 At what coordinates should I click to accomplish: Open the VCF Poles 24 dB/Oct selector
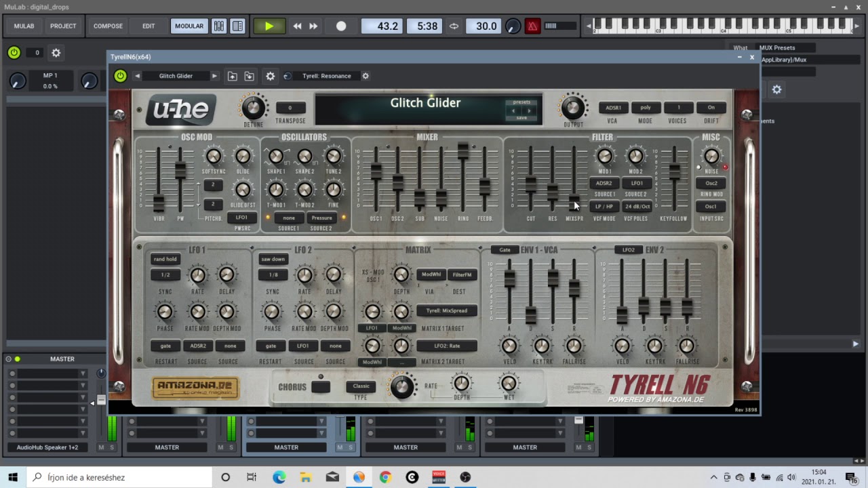pos(637,207)
